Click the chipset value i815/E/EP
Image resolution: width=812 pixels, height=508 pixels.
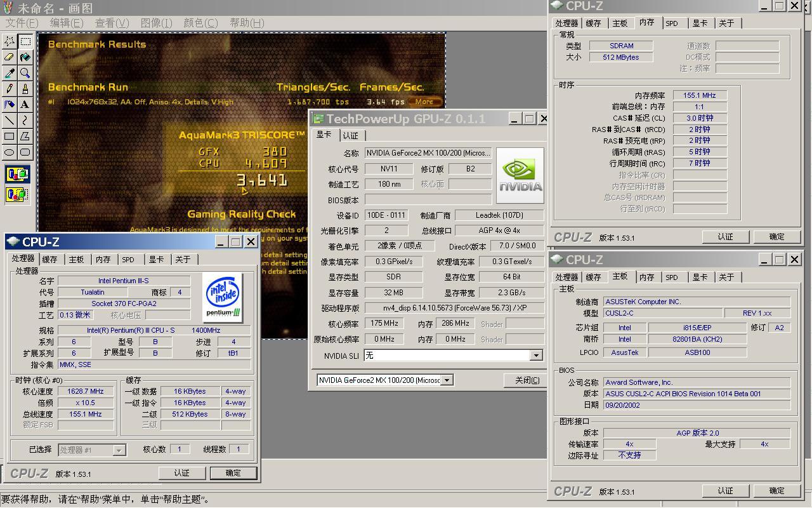point(697,328)
